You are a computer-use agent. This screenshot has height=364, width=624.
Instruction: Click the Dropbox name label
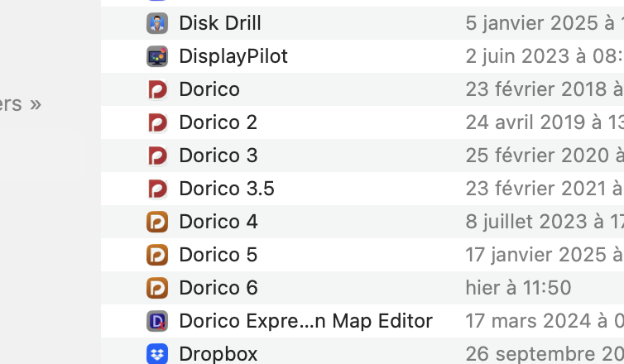(218, 353)
